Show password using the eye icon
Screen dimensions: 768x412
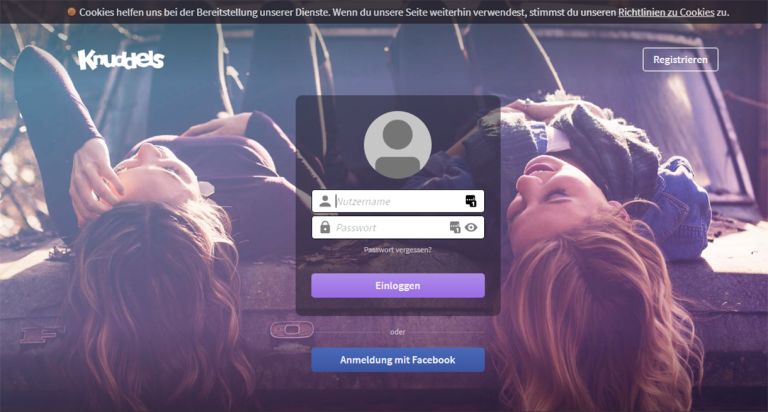pyautogui.click(x=471, y=227)
